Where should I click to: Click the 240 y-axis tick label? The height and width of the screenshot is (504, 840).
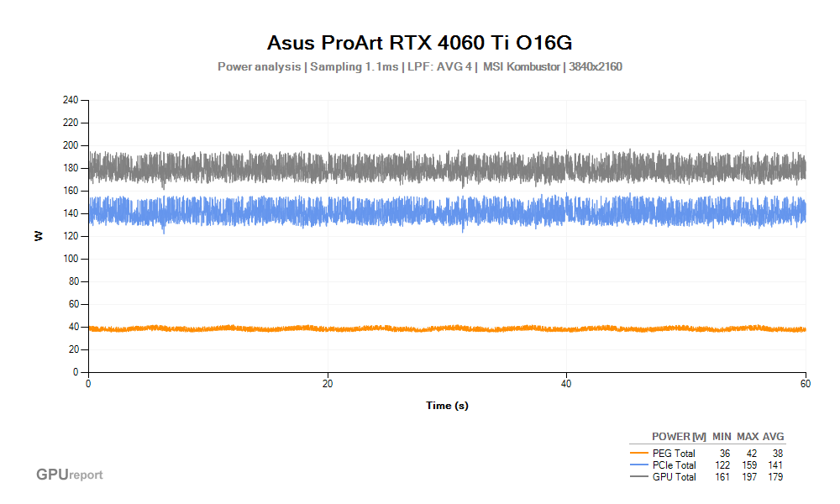pyautogui.click(x=71, y=100)
